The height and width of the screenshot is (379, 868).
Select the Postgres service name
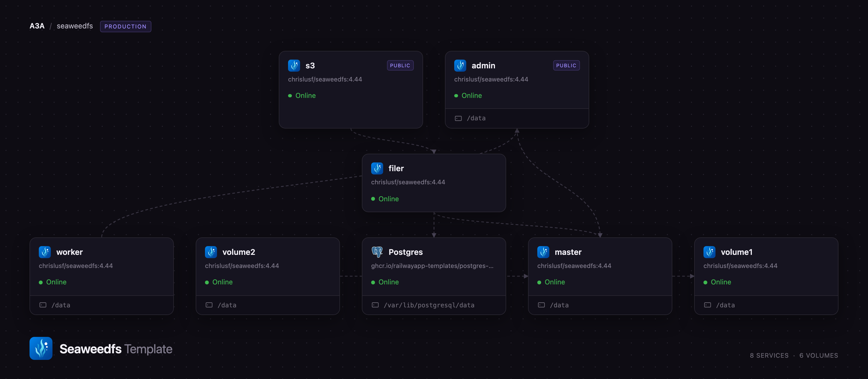point(405,252)
